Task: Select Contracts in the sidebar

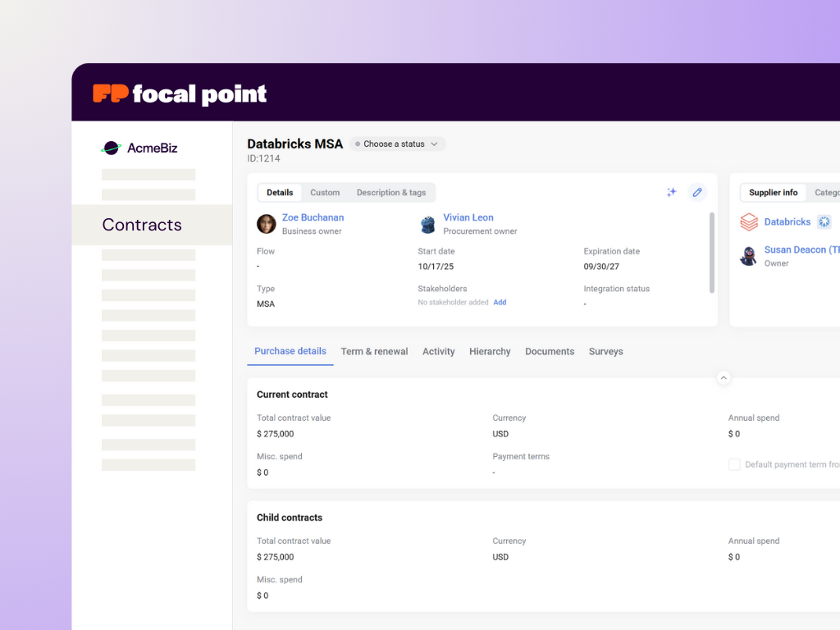Action: pyautogui.click(x=142, y=225)
